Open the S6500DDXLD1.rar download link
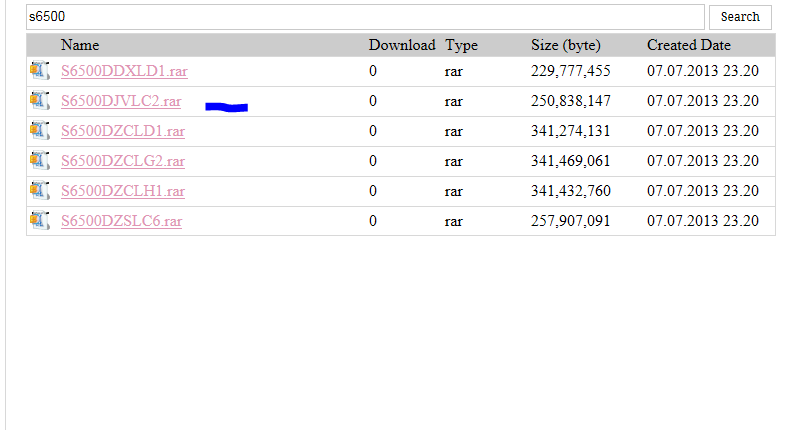The height and width of the screenshot is (430, 789). 124,71
